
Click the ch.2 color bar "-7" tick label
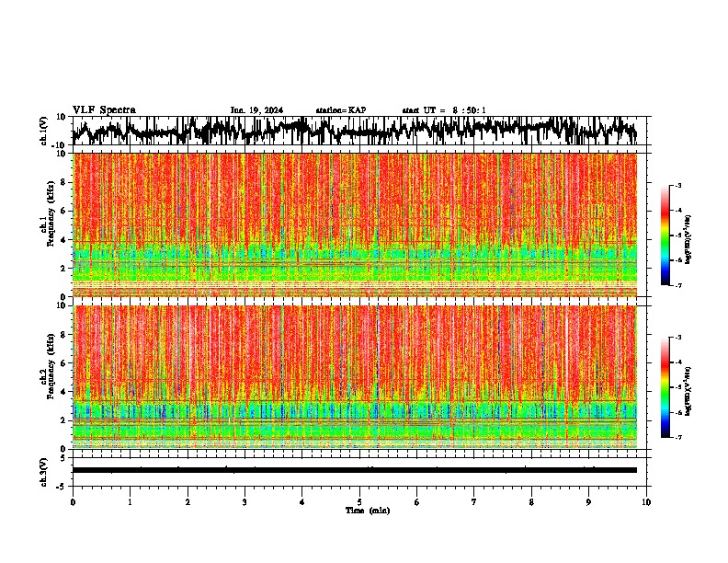pos(677,437)
